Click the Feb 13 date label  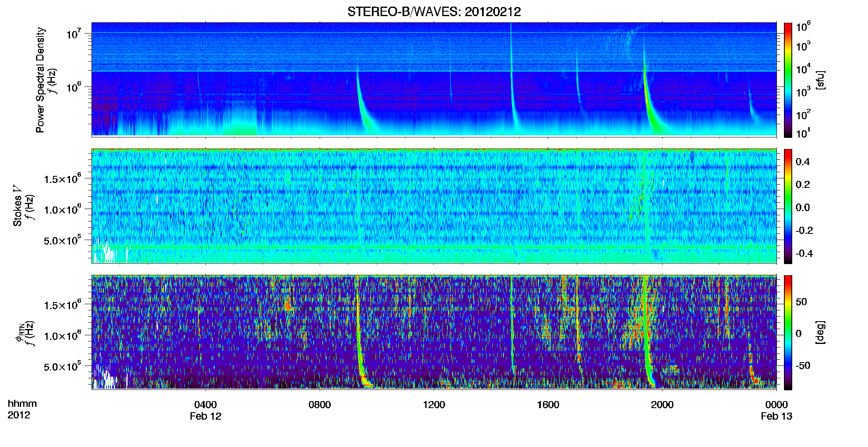click(776, 416)
